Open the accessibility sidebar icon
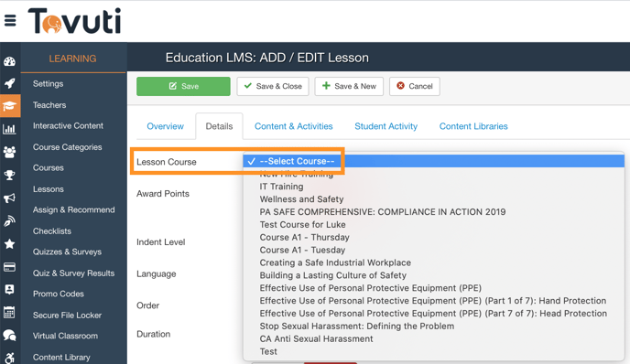 coord(10,358)
